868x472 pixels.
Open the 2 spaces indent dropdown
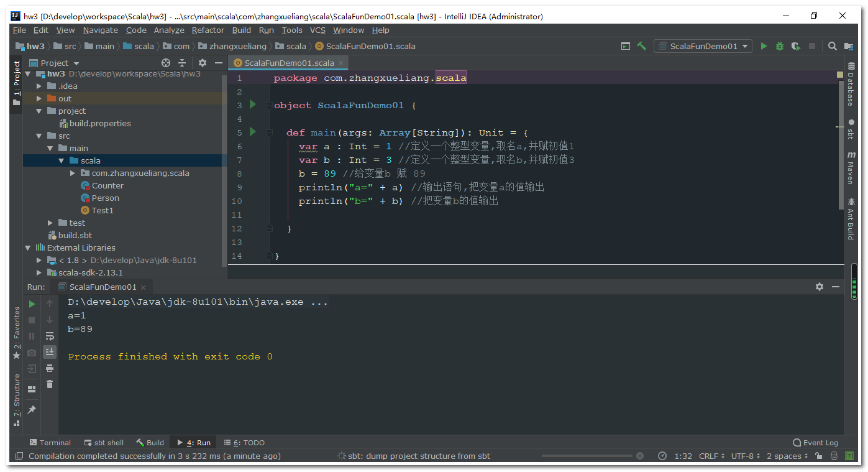pyautogui.click(x=787, y=456)
